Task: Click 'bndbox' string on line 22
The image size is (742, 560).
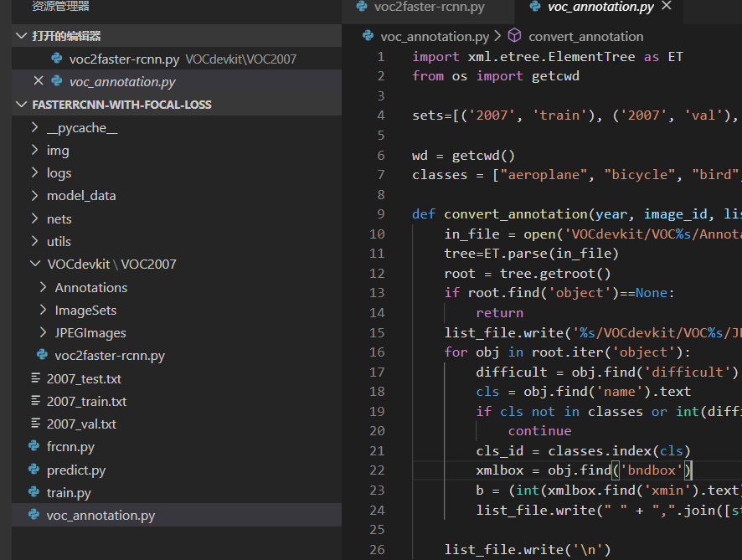Action: [x=652, y=470]
